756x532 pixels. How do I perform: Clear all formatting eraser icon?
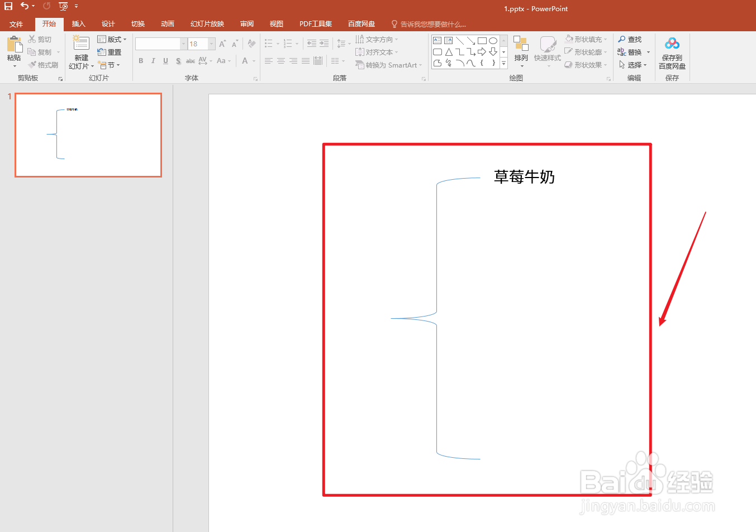pos(252,44)
